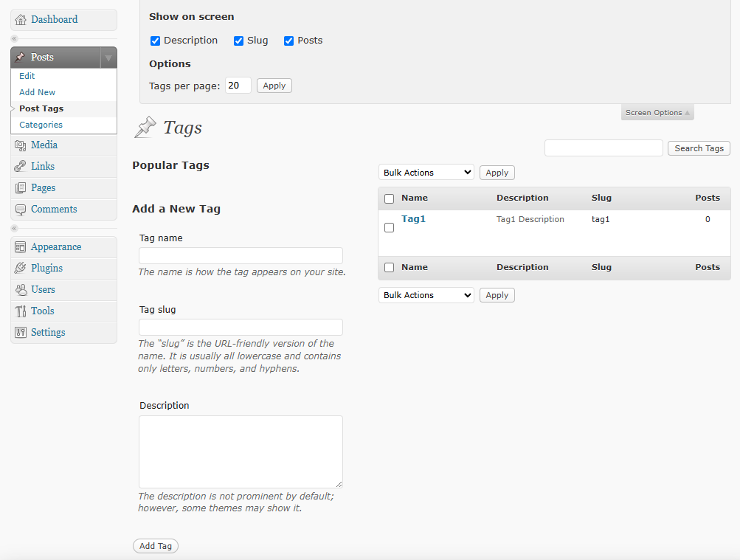This screenshot has height=560, width=740.
Task: Uncheck the Slug column checkbox
Action: (x=239, y=41)
